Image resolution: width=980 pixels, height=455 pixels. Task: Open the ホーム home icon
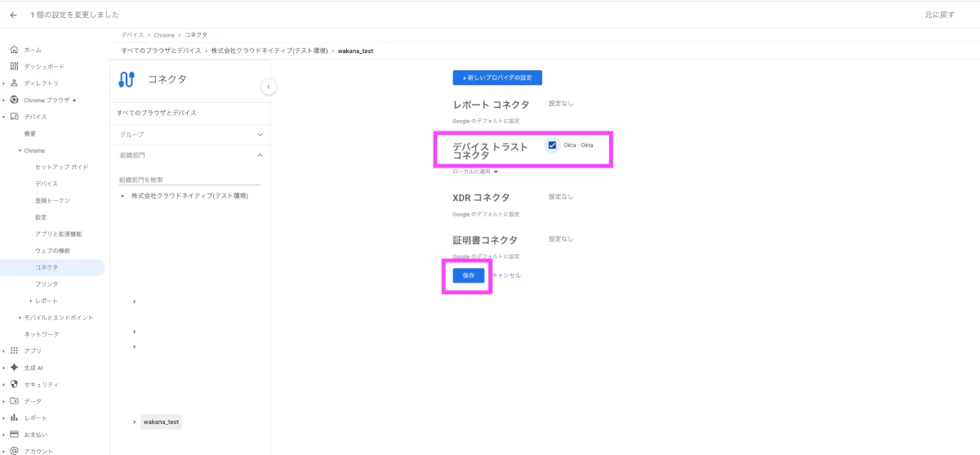pyautogui.click(x=14, y=50)
